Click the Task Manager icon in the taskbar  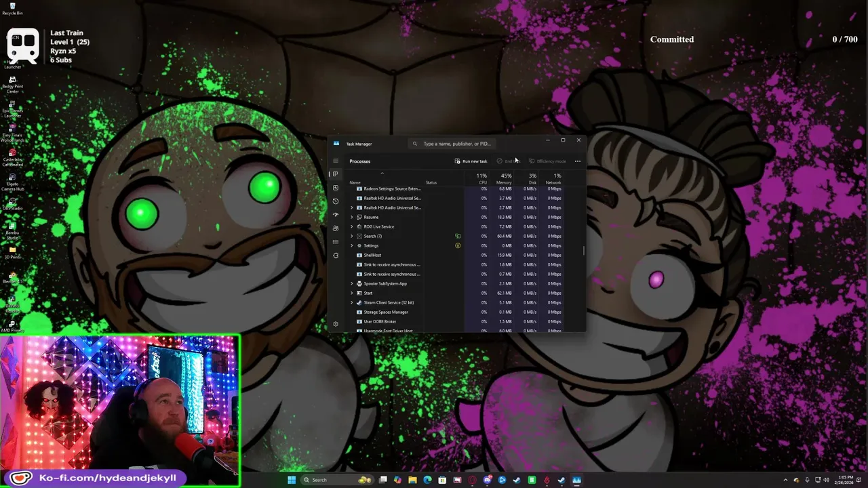576,480
